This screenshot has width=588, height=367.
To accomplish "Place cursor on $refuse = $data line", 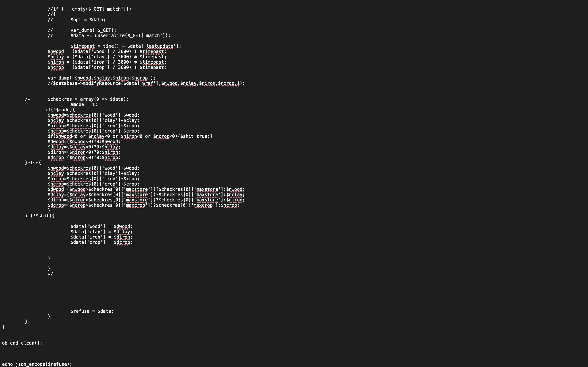I will [x=92, y=311].
